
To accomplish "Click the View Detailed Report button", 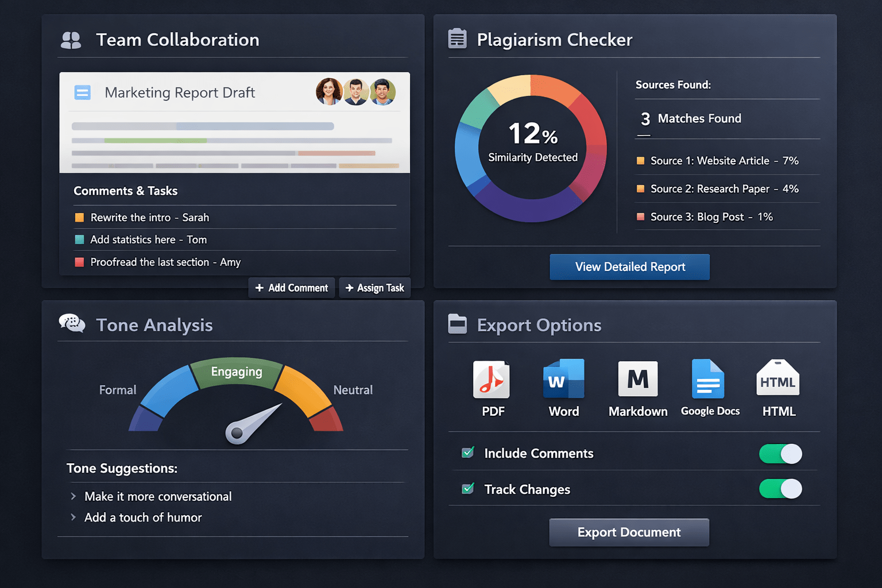I will pyautogui.click(x=629, y=267).
